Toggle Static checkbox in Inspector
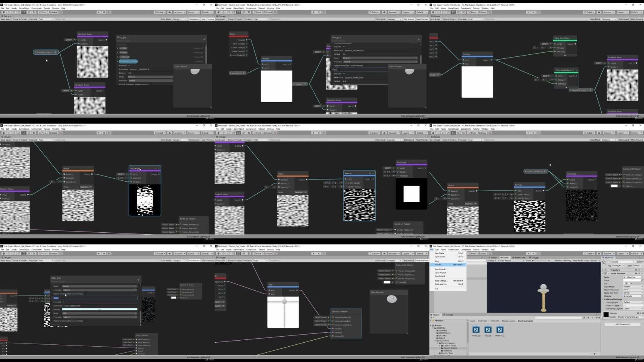The image size is (644, 362). pyautogui.click(x=635, y=262)
